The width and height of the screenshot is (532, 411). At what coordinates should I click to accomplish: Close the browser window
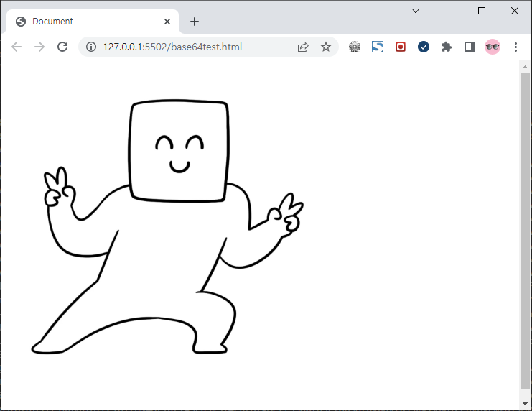click(x=515, y=11)
